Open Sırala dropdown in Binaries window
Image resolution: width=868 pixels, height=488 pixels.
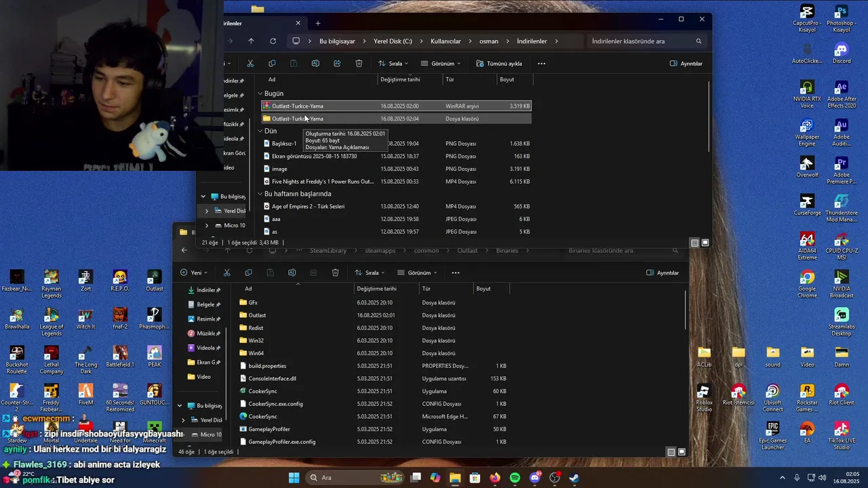point(370,272)
